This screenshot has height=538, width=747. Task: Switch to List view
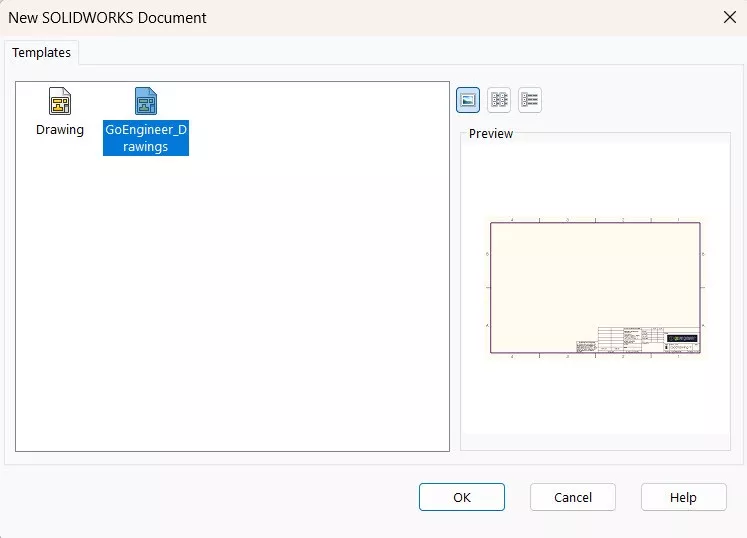click(x=499, y=100)
